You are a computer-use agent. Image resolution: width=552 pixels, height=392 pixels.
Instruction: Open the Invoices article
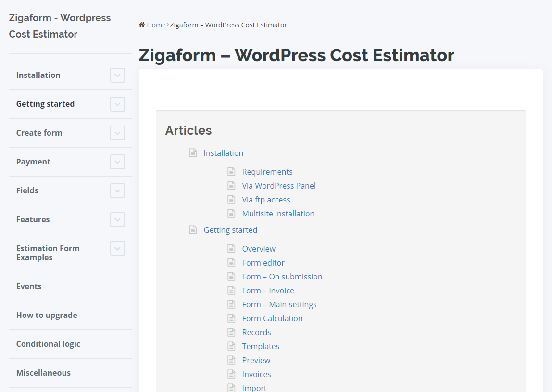[x=256, y=374]
